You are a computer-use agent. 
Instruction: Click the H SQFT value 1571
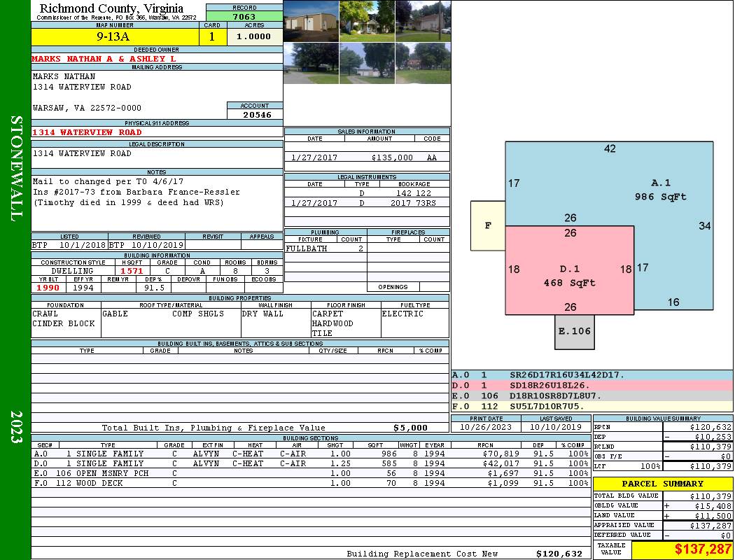[132, 271]
